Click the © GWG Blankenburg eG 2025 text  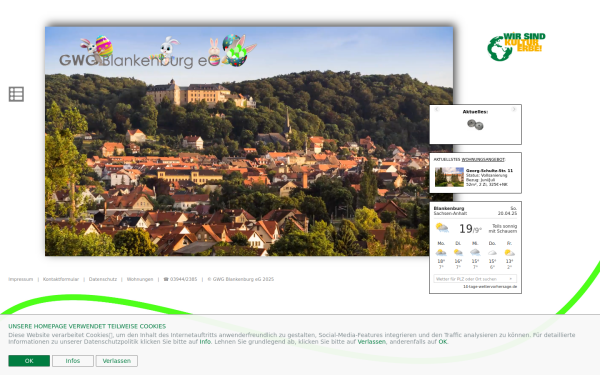coord(241,279)
